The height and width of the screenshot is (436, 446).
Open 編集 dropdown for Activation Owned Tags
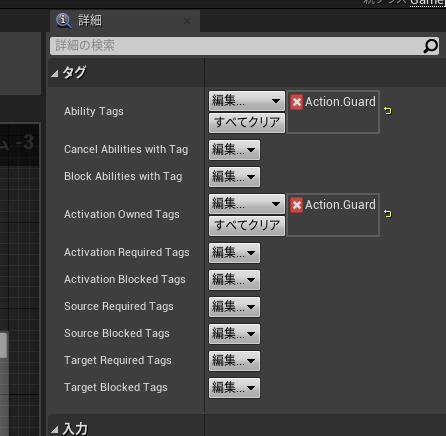(247, 204)
